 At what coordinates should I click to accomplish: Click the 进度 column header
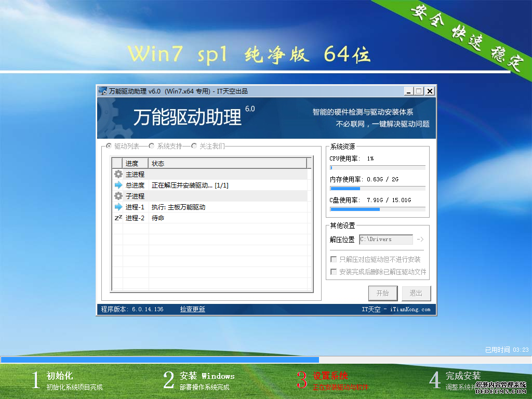tap(135, 164)
